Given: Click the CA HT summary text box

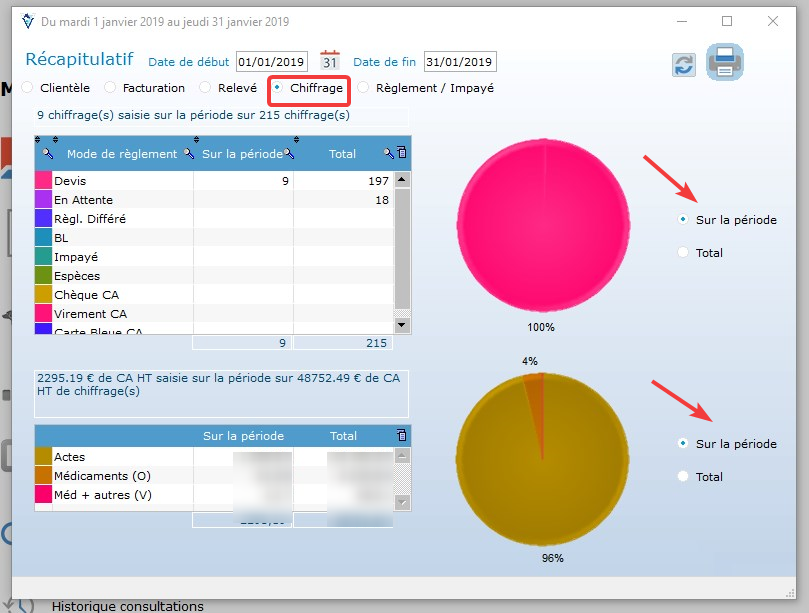Looking at the screenshot, I should click(x=221, y=393).
